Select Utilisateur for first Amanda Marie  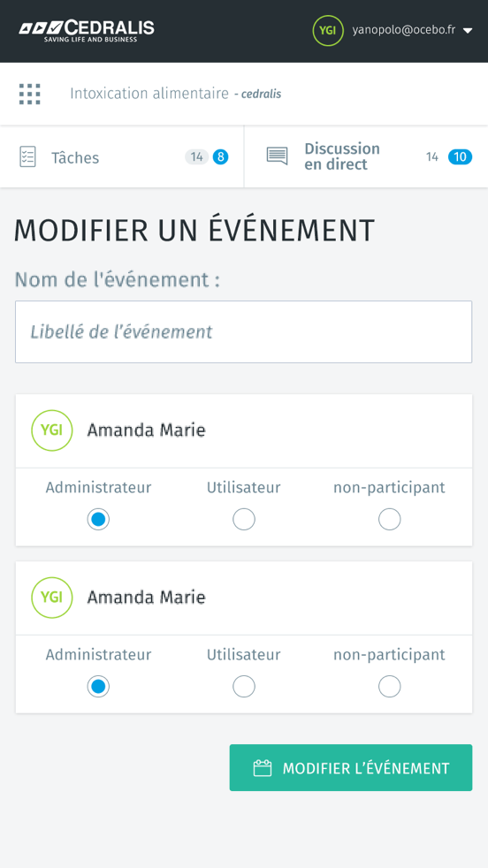pyautogui.click(x=244, y=519)
